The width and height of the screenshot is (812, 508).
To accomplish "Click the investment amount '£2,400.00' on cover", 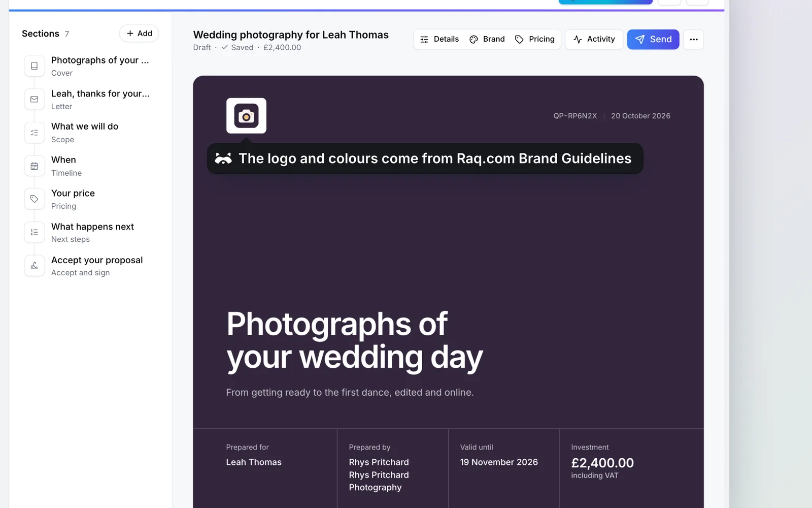I will tap(602, 463).
